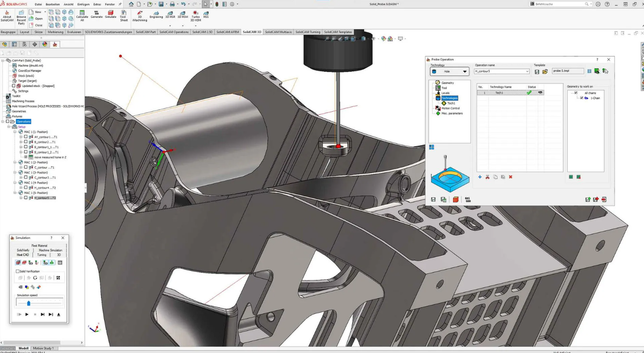Open Browse Recent Parts
This screenshot has width=644, height=353.
tap(21, 18)
